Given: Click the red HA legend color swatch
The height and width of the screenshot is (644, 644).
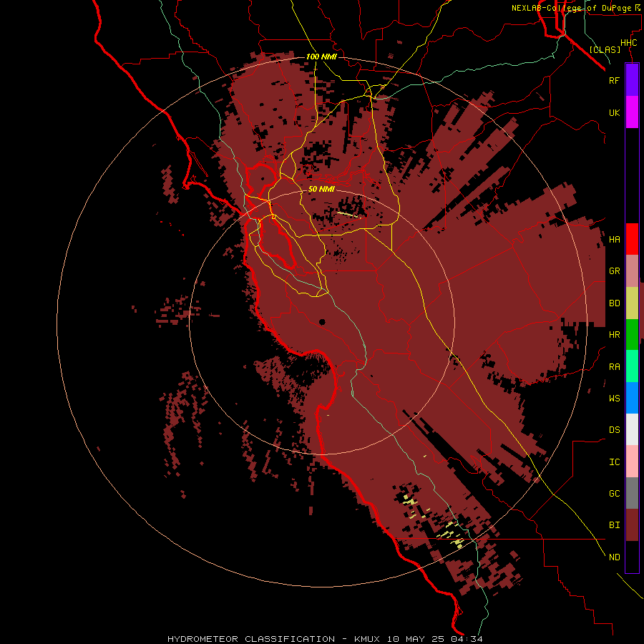Looking at the screenshot, I should [632, 239].
